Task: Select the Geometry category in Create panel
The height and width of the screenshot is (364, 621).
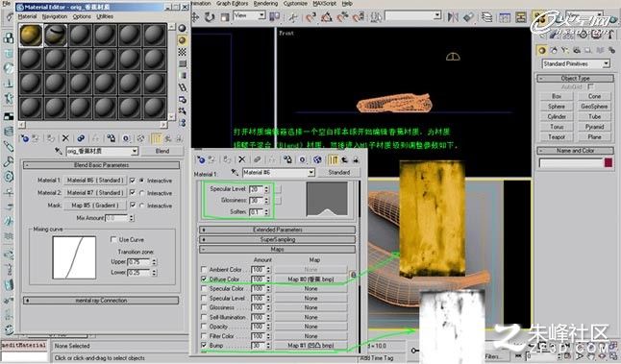Action: coord(542,50)
